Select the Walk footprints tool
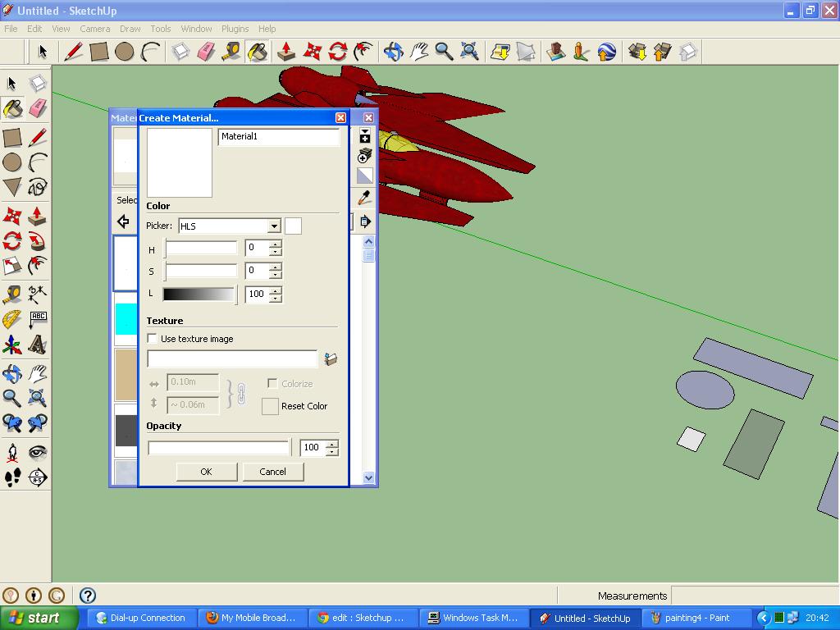Screen dimensions: 840x630 tap(11, 477)
